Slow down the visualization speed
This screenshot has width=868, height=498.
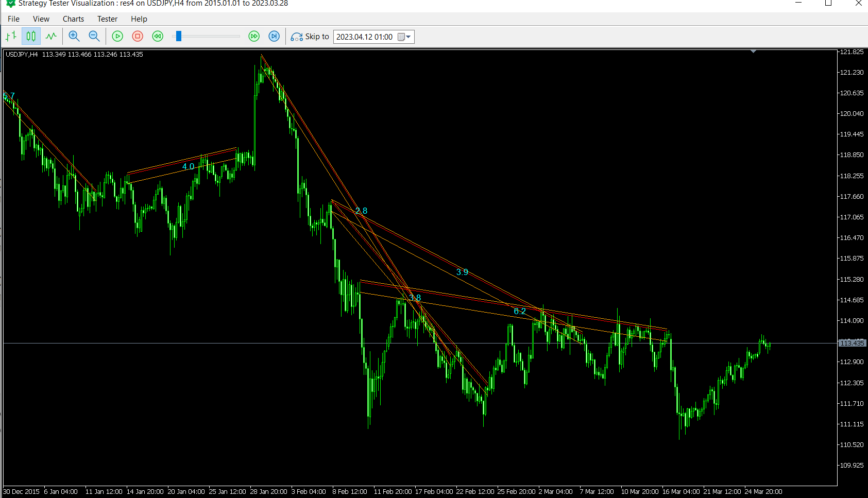[x=158, y=37]
